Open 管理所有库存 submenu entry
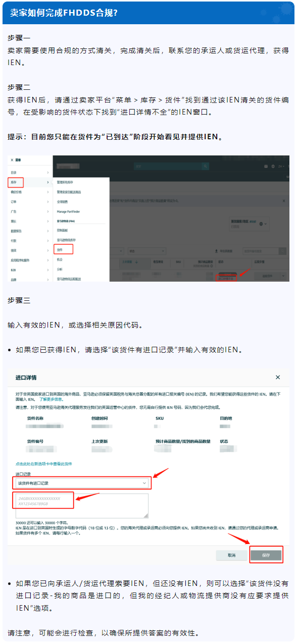Screen dimensions: 297x644 coord(65,182)
